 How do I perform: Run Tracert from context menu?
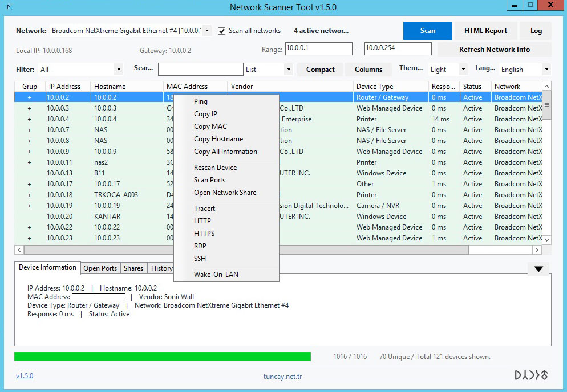(226, 209)
